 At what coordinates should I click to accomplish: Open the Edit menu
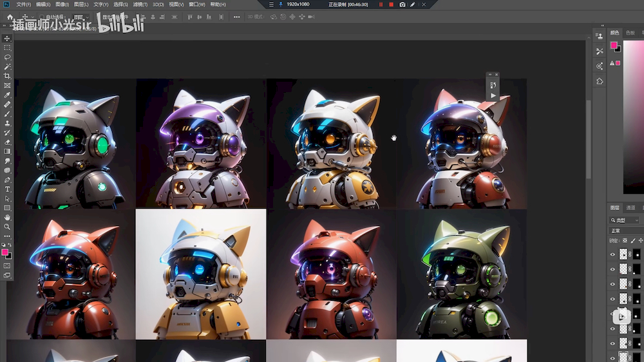[43, 5]
